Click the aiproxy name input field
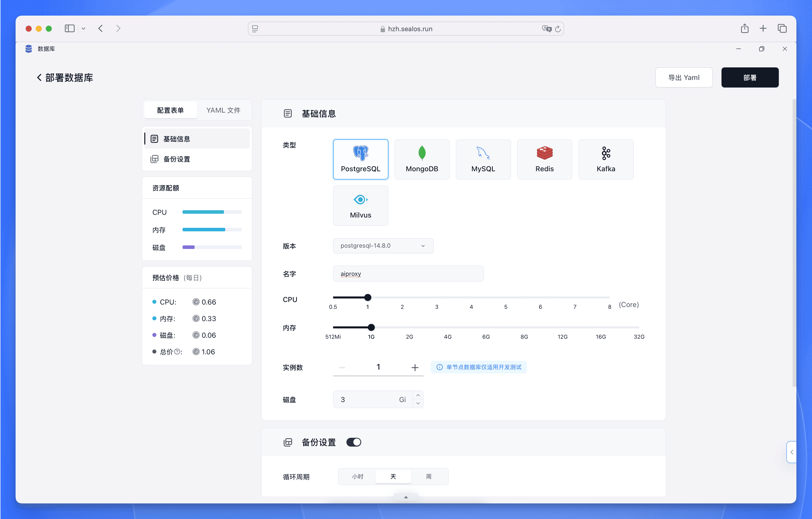The width and height of the screenshot is (812, 519). point(408,274)
